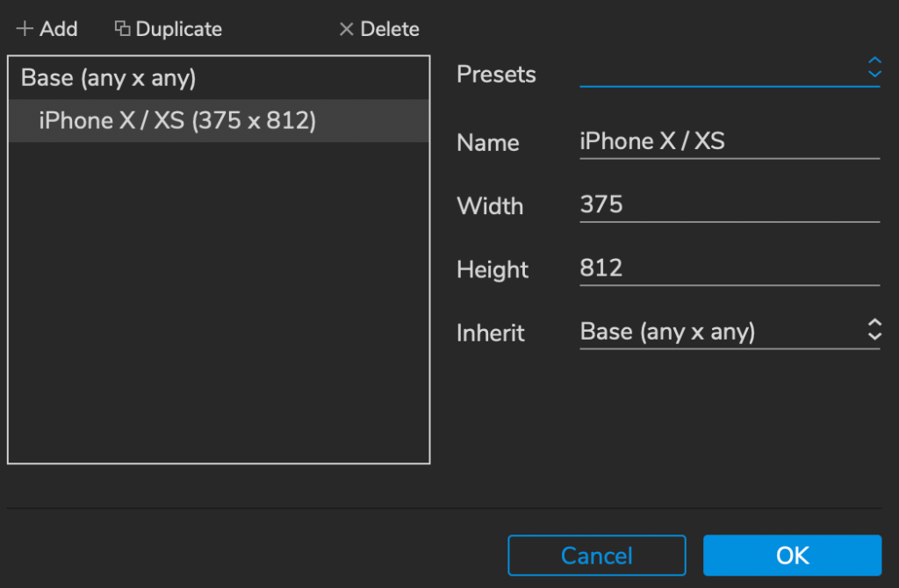Confirm changes with the OK button
This screenshot has height=588, width=899.
pos(792,556)
